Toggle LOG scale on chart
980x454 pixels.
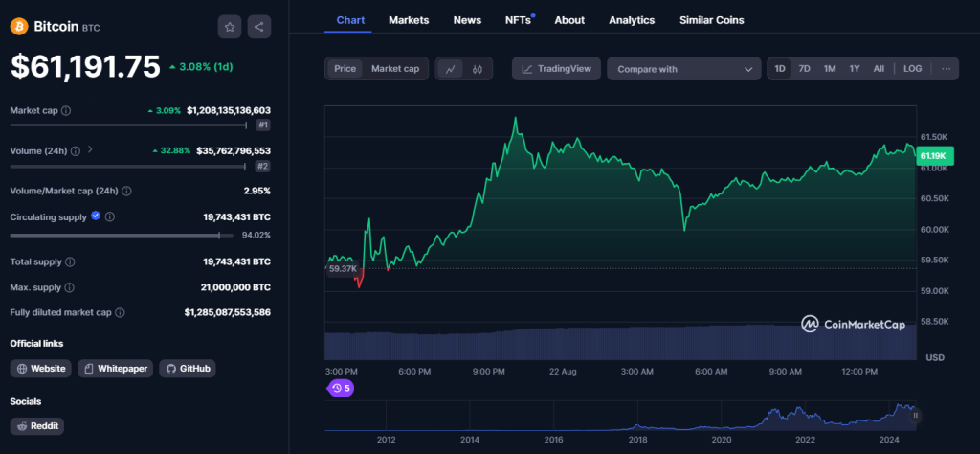tap(912, 69)
